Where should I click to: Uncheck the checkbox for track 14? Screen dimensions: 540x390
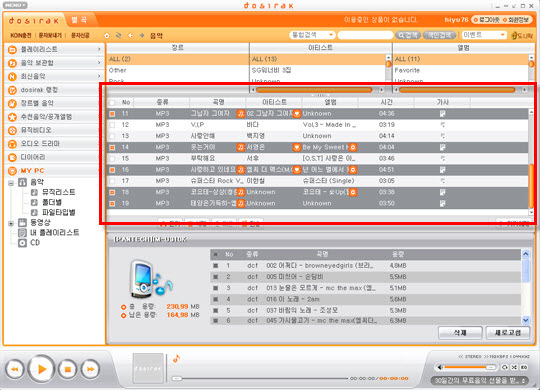coord(112,147)
